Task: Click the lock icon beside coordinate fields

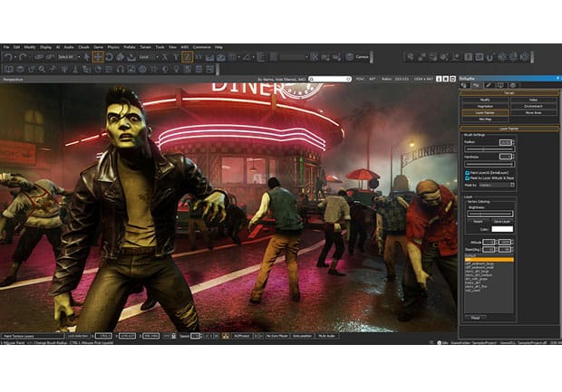Action: coord(174,336)
